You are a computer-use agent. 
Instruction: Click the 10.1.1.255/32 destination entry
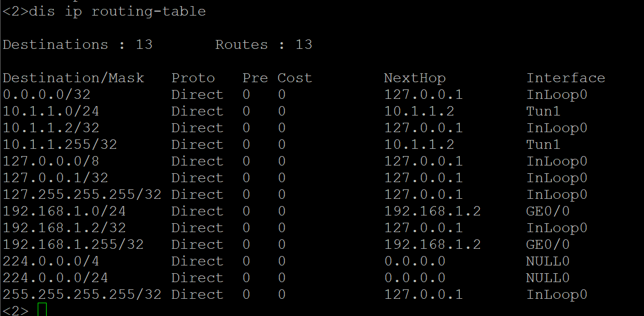60,144
